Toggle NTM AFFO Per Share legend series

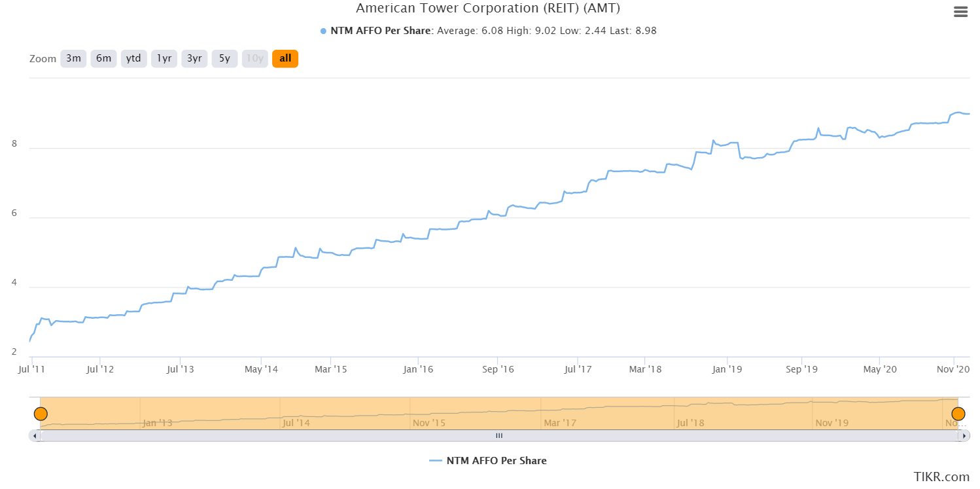(488, 460)
